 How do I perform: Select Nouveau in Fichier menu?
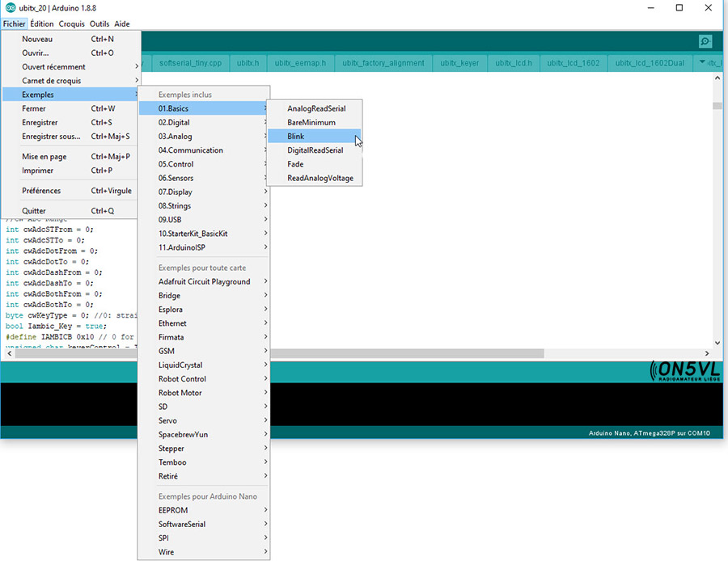71,39
